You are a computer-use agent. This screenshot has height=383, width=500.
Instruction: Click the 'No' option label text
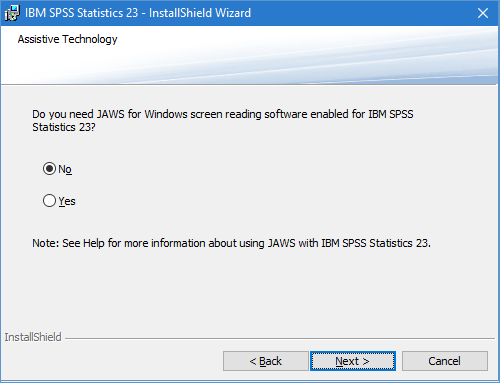65,169
